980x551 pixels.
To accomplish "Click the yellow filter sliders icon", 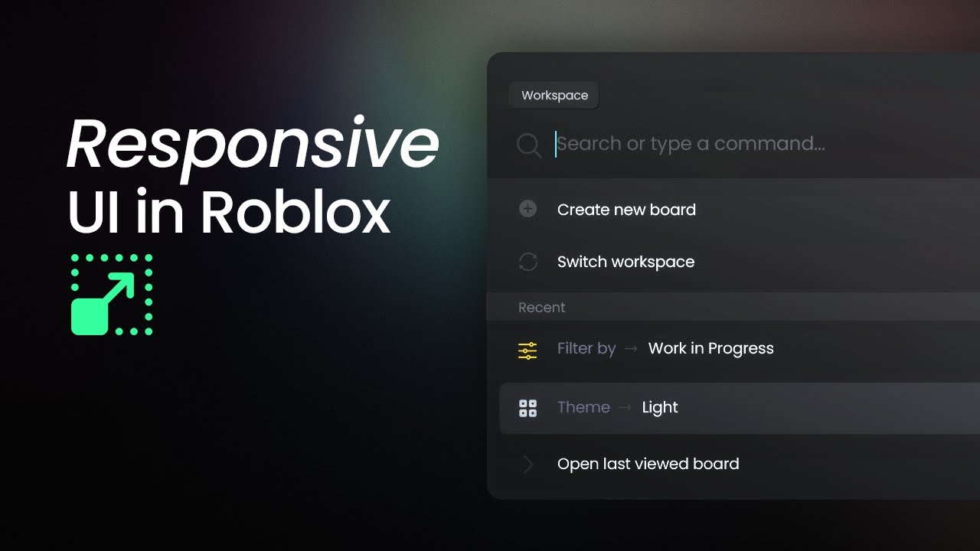I will click(x=528, y=351).
